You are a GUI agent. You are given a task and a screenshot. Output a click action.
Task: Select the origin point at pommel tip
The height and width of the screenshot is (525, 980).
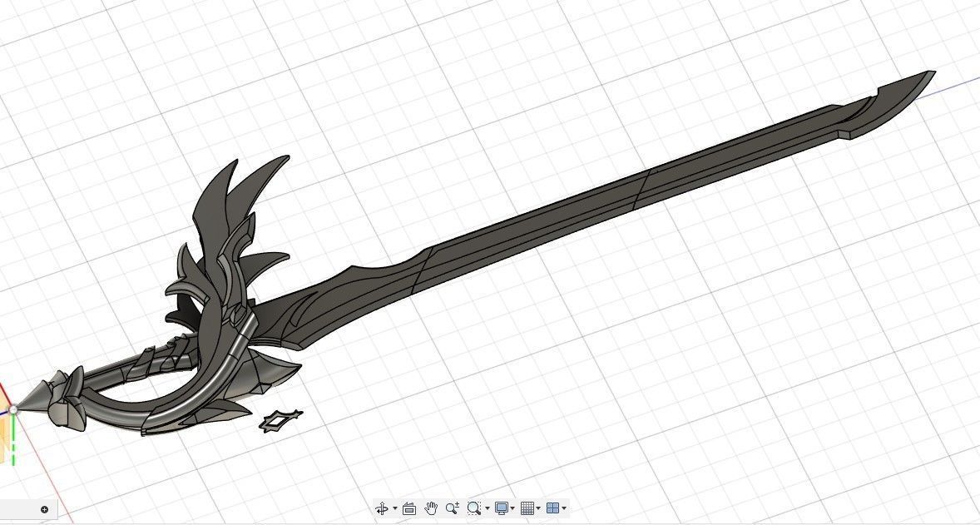(14, 410)
